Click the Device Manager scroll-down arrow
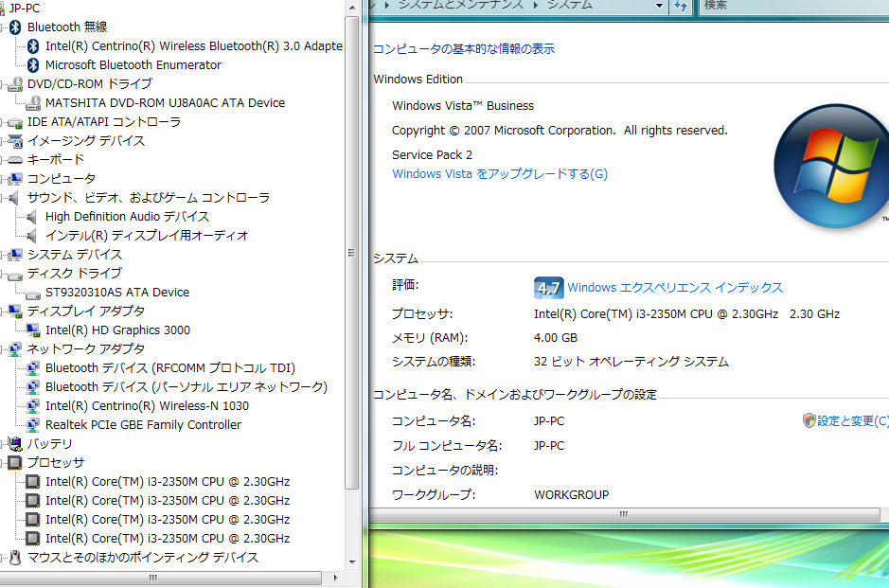The height and width of the screenshot is (588, 889). pos(352,561)
